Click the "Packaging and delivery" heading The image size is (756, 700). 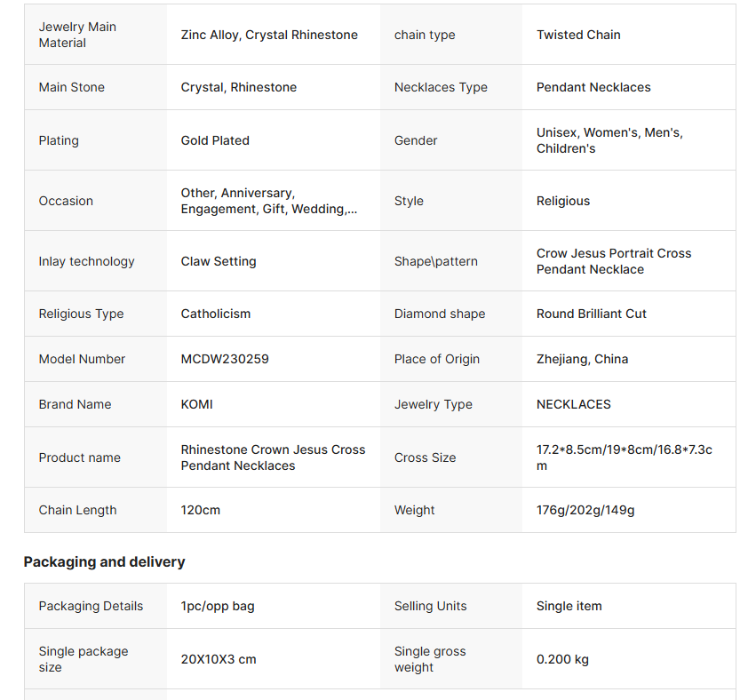pos(104,562)
